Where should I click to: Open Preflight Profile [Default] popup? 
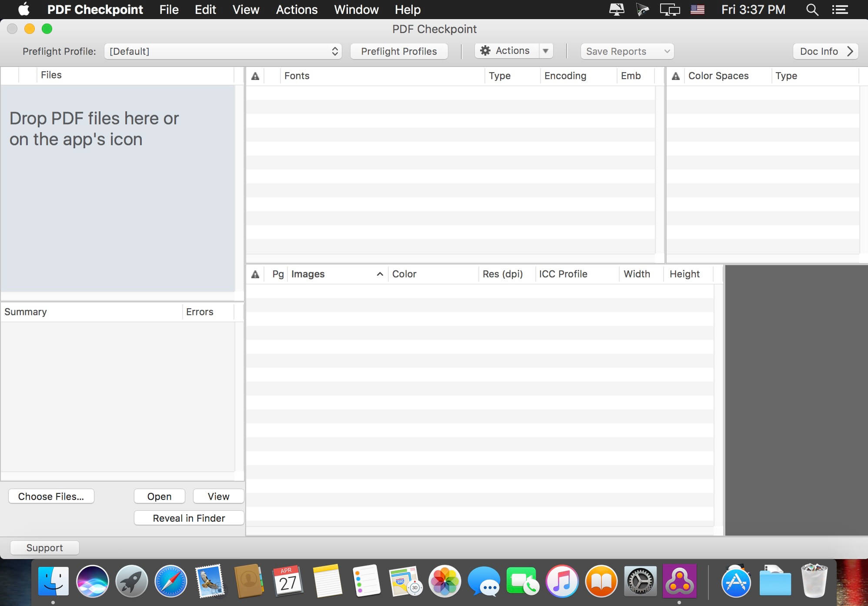223,51
